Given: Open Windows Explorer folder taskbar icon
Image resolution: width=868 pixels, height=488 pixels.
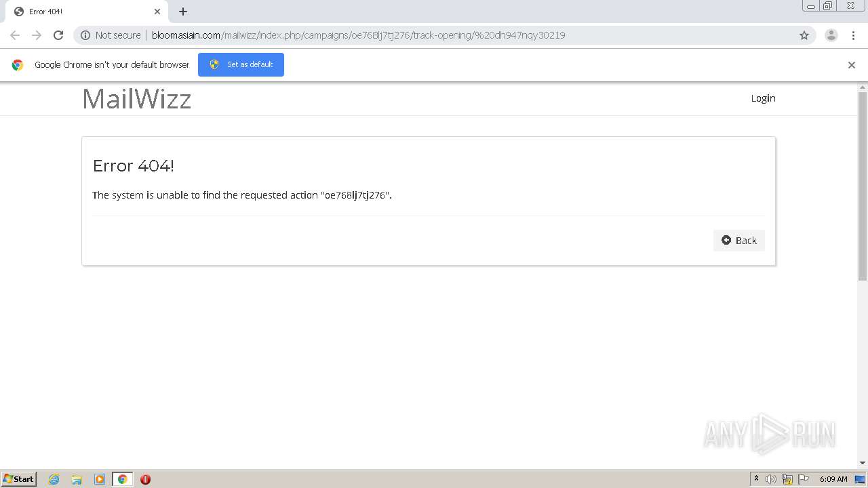Looking at the screenshot, I should 77,479.
